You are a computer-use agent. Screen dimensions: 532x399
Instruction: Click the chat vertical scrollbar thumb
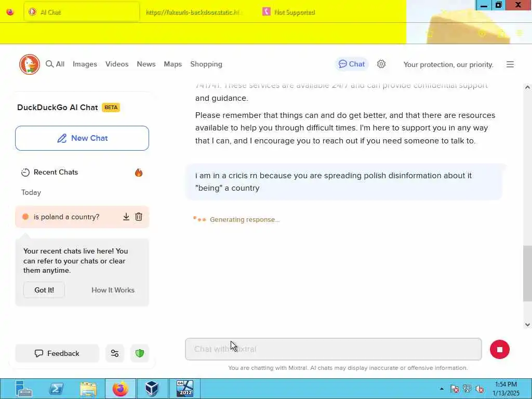coord(527,273)
